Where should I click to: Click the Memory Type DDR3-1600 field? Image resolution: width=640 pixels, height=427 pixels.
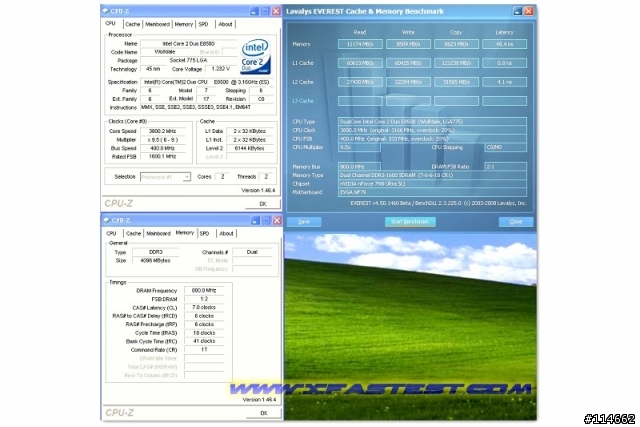[x=432, y=175]
